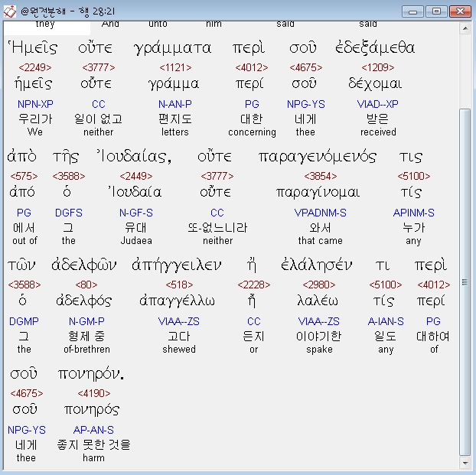Click the parsing code AP-AN-S
This screenshot has width=476, height=475.
[x=93, y=430]
